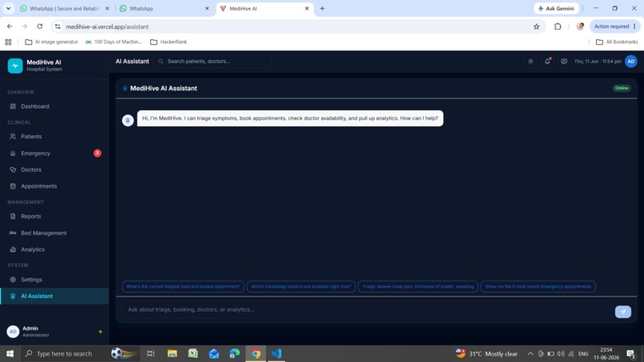Choose the 5 most recent emergency appointments suggestion
The image size is (644, 362).
538,286
